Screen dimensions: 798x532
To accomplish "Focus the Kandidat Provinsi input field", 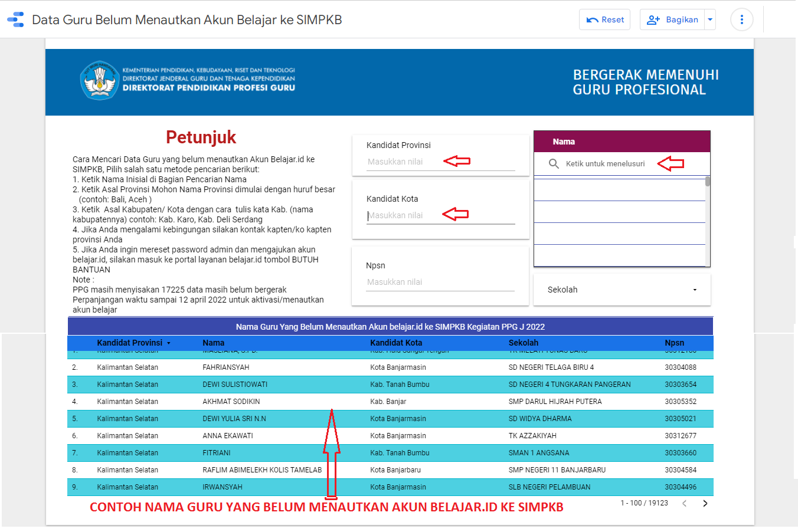I will pos(440,162).
